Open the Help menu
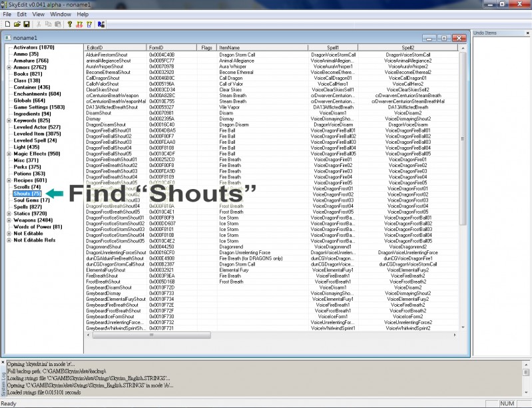The width and height of the screenshot is (532, 408). pos(83,14)
